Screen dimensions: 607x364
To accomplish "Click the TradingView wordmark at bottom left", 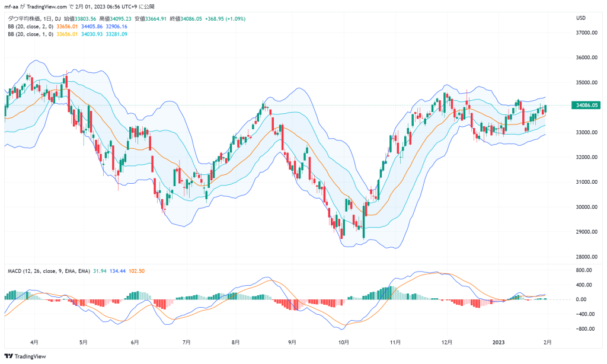I will click(30, 356).
